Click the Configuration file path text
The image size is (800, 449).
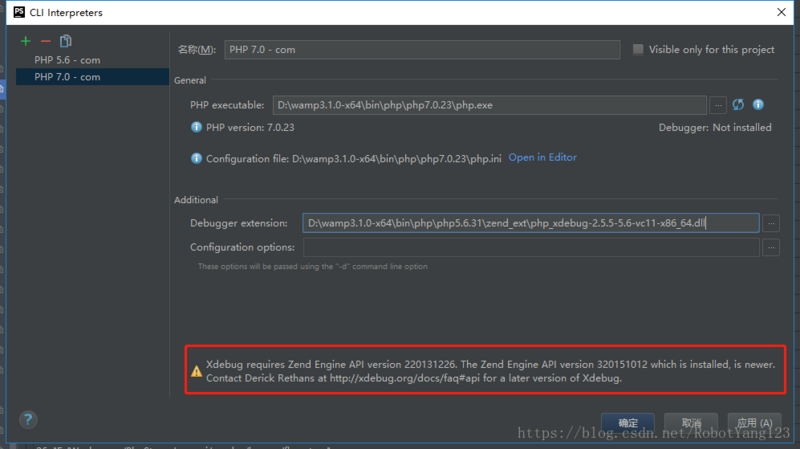click(x=354, y=159)
